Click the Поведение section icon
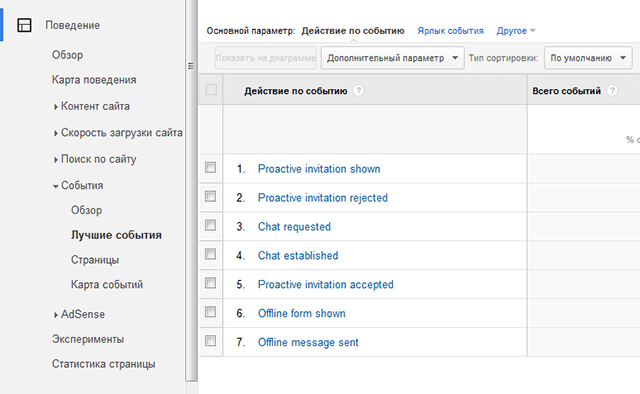The width and height of the screenshot is (640, 394). (24, 25)
